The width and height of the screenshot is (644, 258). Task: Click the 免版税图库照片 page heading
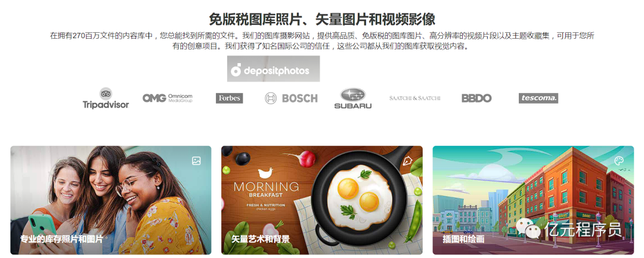(x=322, y=19)
